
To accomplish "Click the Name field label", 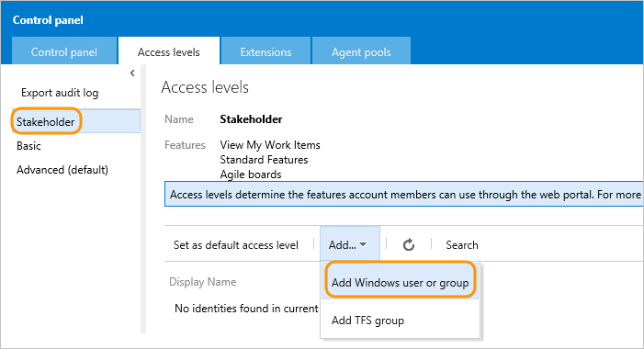I will tap(178, 119).
